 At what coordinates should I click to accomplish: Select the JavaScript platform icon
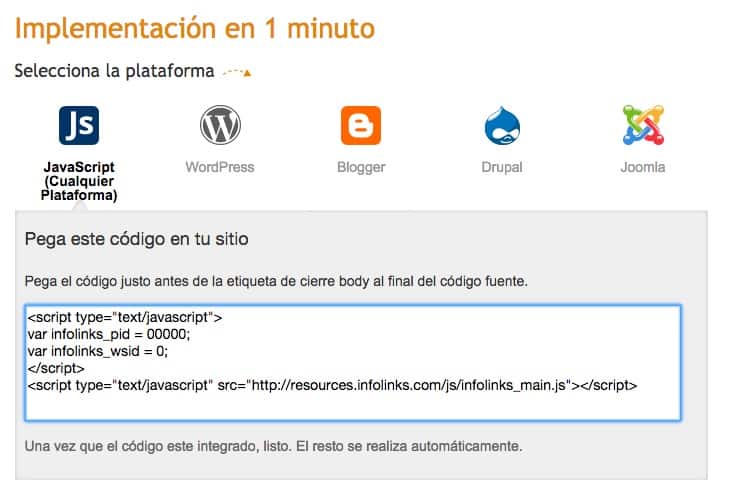(x=79, y=126)
